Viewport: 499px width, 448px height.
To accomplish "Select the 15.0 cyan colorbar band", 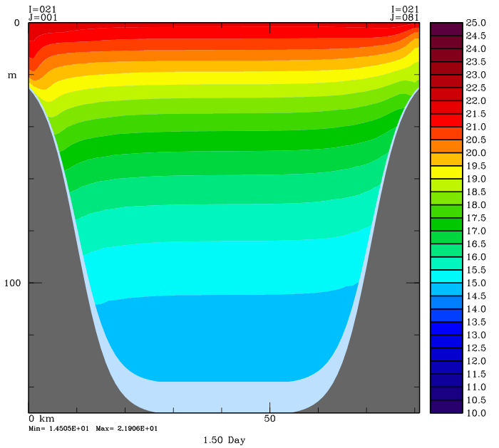I will (446, 276).
